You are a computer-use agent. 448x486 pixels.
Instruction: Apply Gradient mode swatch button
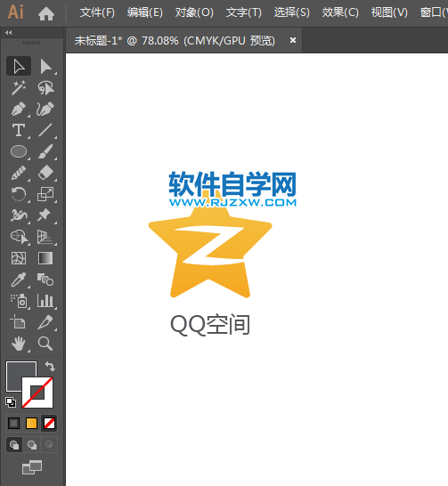tap(32, 423)
